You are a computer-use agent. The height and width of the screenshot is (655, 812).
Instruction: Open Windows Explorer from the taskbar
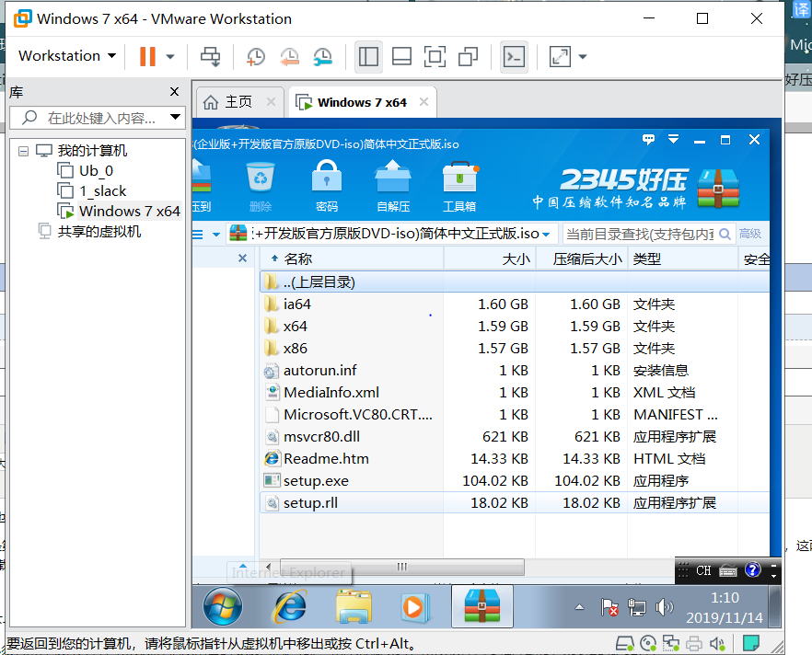pos(354,606)
